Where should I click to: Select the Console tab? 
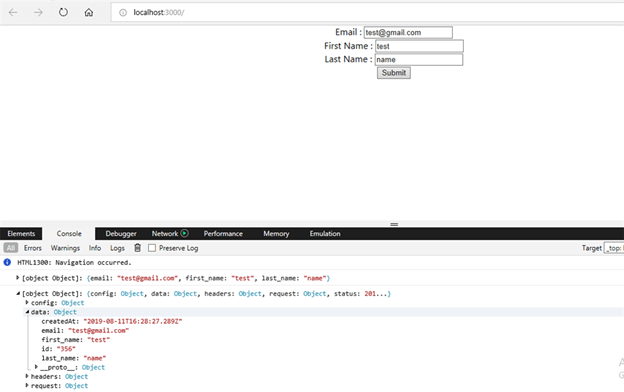(69, 234)
